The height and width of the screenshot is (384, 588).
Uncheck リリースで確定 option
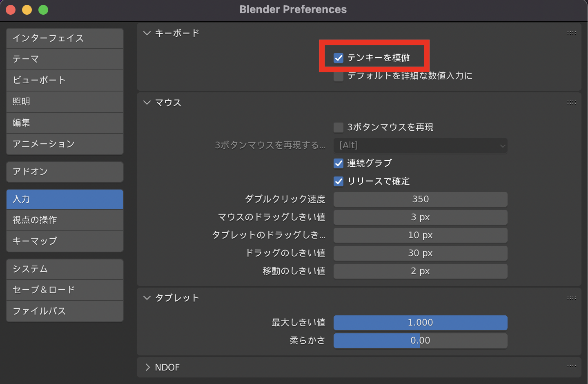[339, 181]
